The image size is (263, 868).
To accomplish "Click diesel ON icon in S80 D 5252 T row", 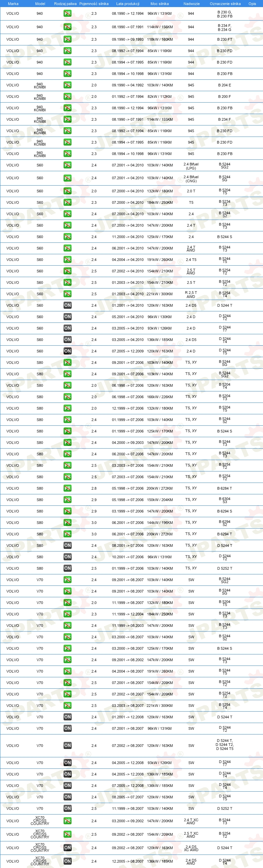I will (x=68, y=568).
